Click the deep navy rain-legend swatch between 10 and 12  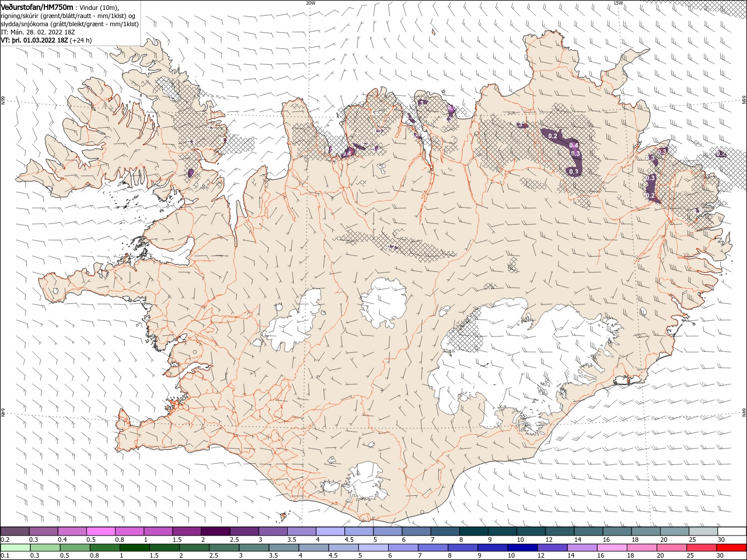coord(522,547)
